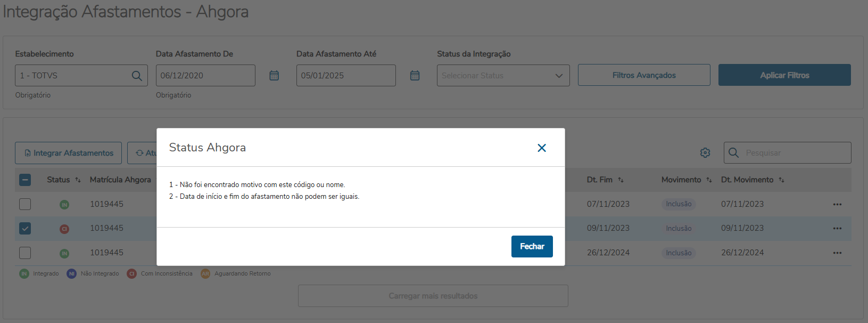Sort by the Movimento column
The image size is (868, 323).
(x=709, y=180)
